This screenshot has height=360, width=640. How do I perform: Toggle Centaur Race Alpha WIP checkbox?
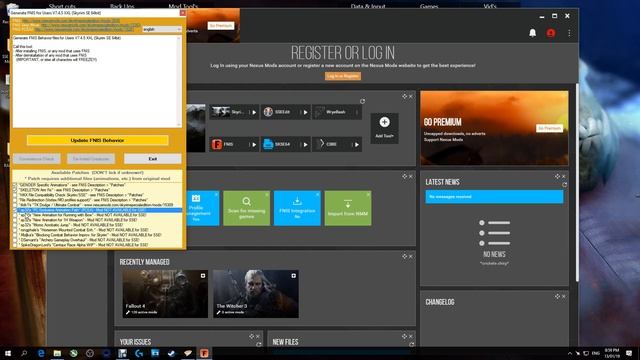coord(15,245)
